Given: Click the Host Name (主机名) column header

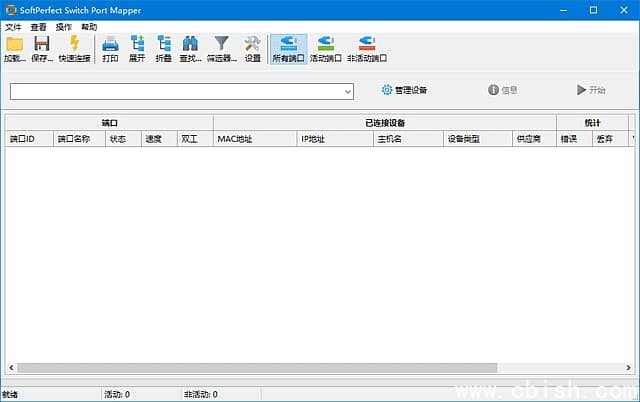Looking at the screenshot, I should [x=408, y=139].
